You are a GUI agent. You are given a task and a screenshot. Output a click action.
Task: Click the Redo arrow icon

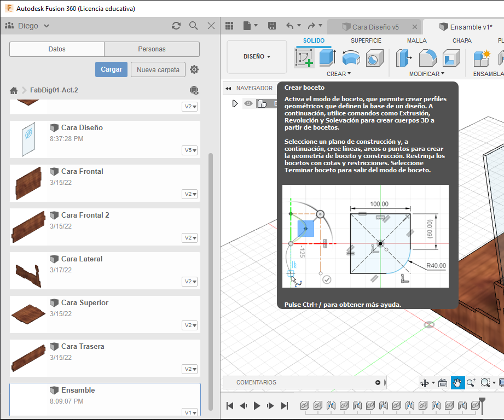click(x=311, y=26)
